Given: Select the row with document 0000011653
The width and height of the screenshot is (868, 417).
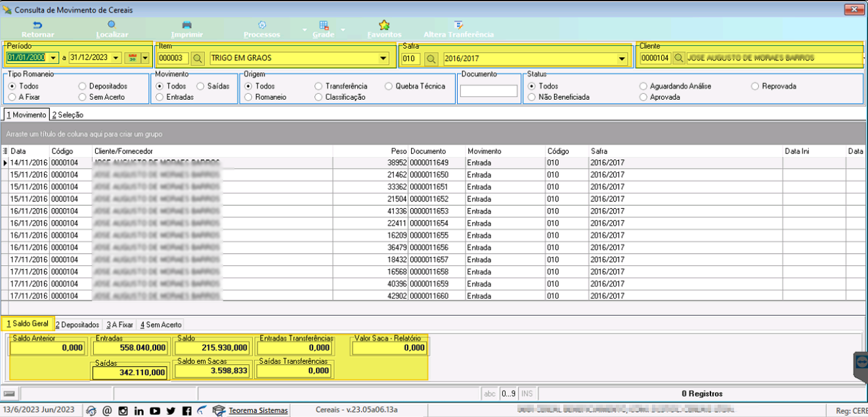Looking at the screenshot, I should pyautogui.click(x=432, y=211).
